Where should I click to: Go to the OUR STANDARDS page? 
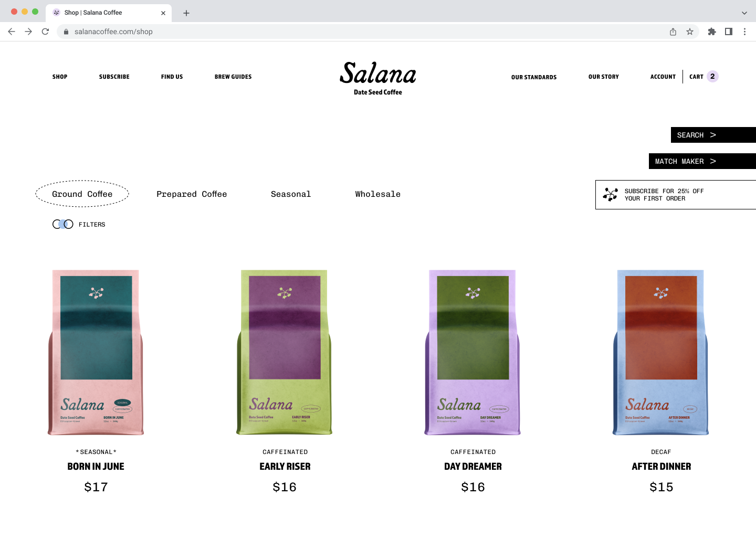pyautogui.click(x=534, y=77)
